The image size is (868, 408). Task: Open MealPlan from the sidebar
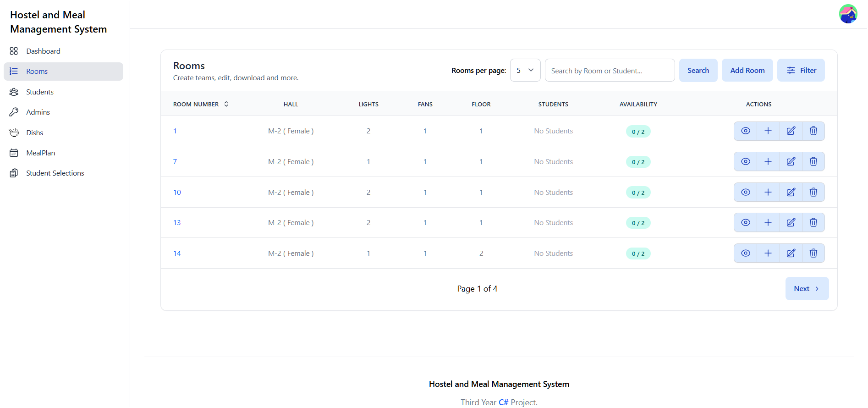(40, 153)
